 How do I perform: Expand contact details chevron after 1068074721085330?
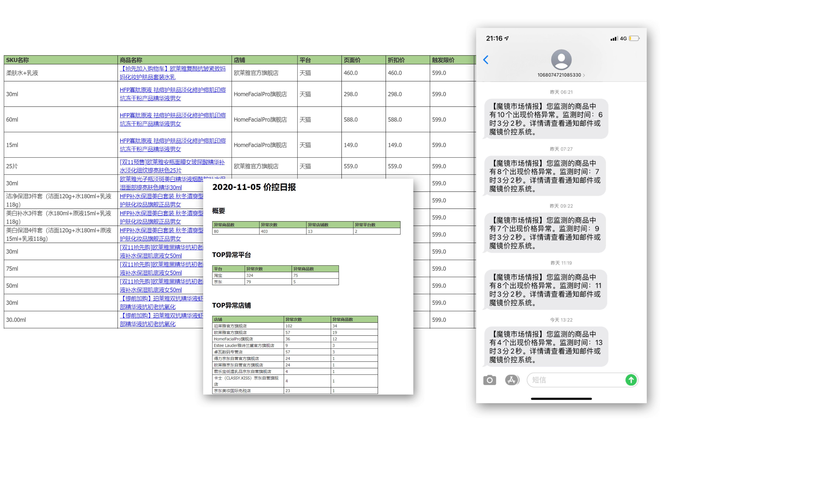(584, 75)
